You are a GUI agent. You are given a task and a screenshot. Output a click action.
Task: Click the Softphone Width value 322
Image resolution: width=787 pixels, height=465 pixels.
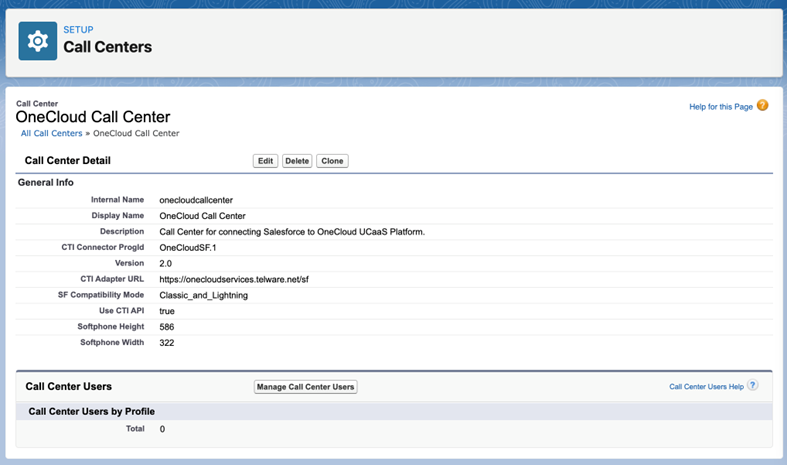click(x=167, y=343)
